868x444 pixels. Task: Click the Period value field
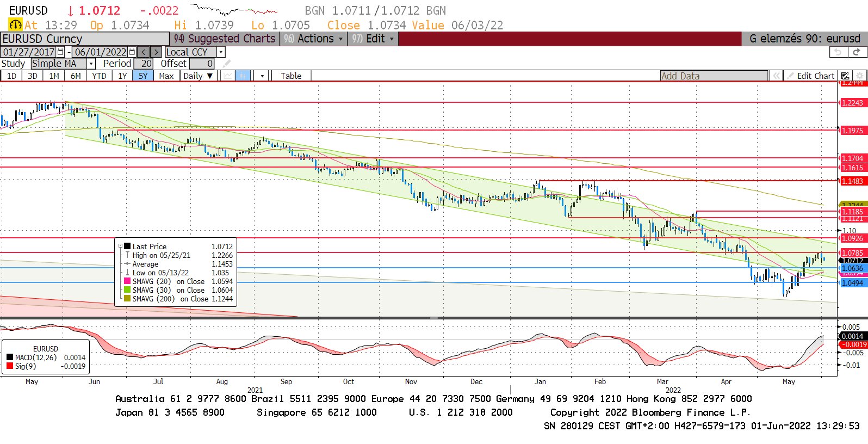click(143, 64)
